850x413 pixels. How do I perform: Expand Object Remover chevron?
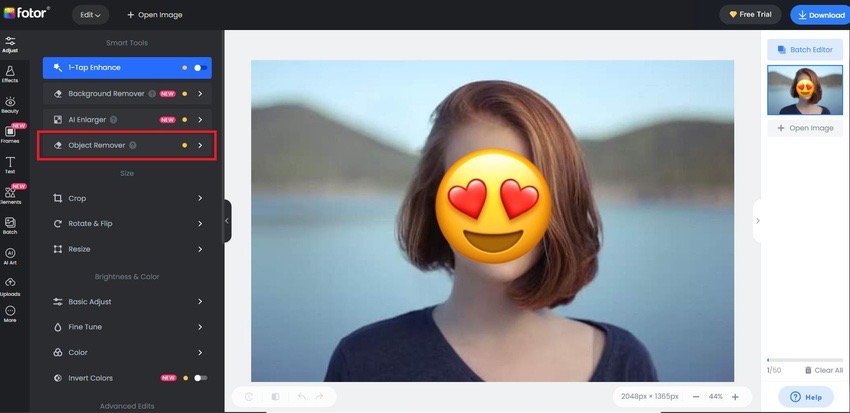(200, 145)
